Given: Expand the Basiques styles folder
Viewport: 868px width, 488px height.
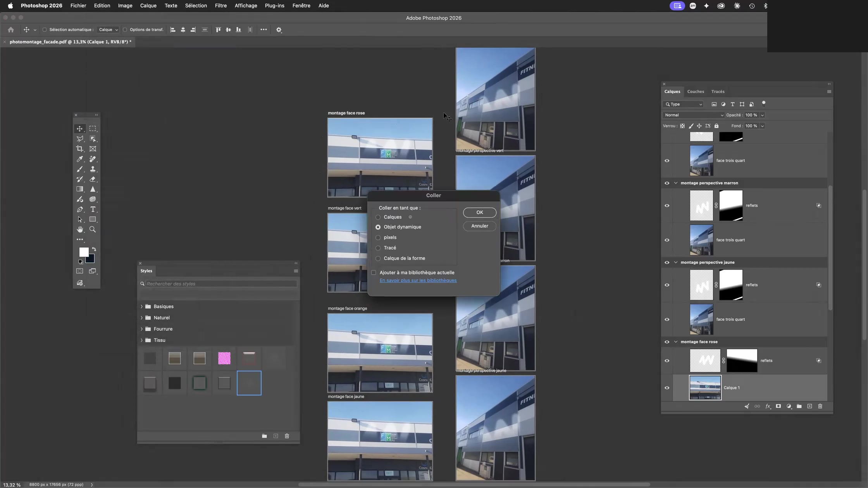Looking at the screenshot, I should 141,306.
